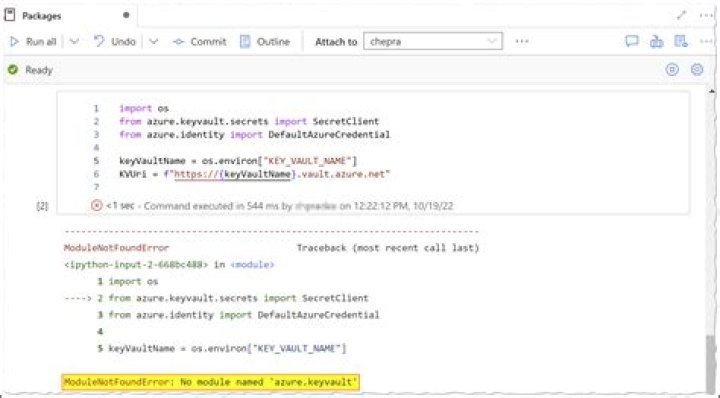Image resolution: width=720 pixels, height=398 pixels.
Task: Click the toolbar icon right of comments
Action: coord(657,42)
